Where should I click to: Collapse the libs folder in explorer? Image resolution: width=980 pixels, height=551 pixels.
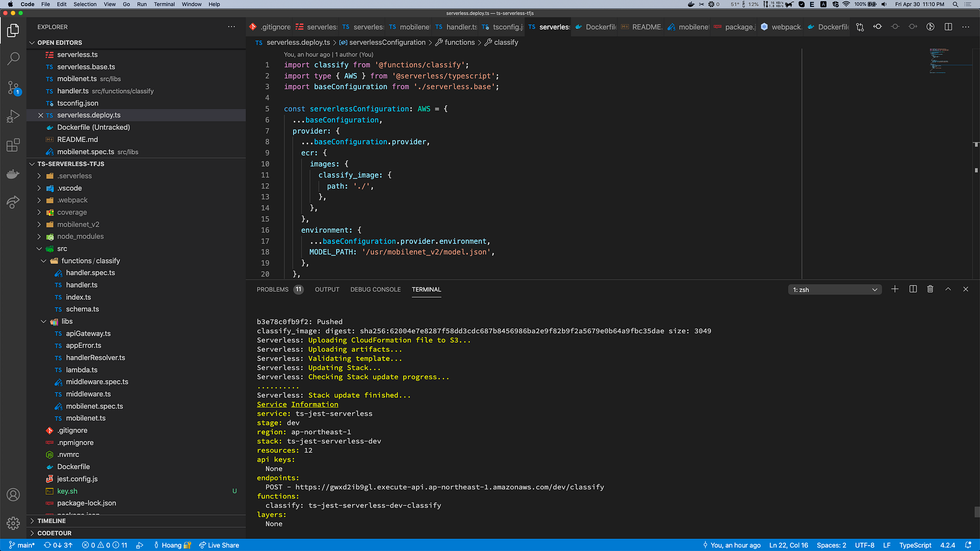pyautogui.click(x=44, y=321)
